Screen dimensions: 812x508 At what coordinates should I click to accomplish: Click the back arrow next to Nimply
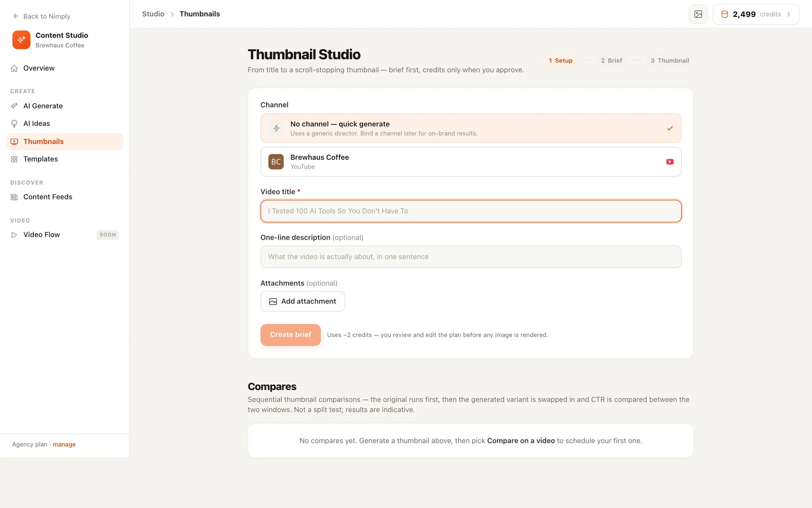[x=16, y=16]
